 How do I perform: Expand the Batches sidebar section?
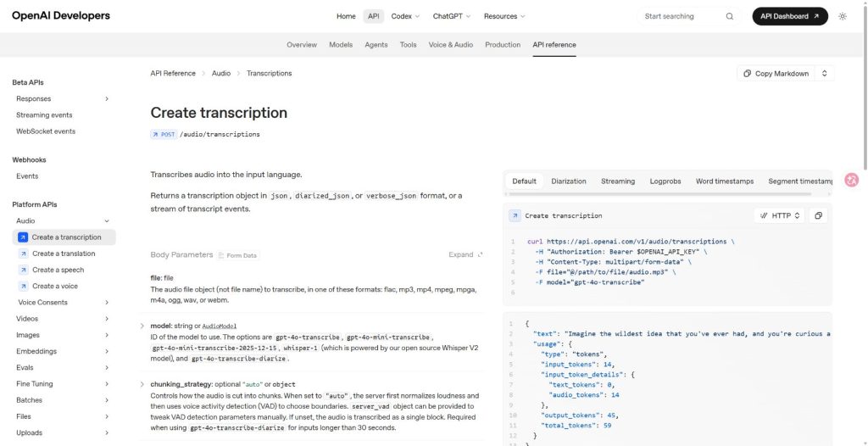pyautogui.click(x=107, y=400)
